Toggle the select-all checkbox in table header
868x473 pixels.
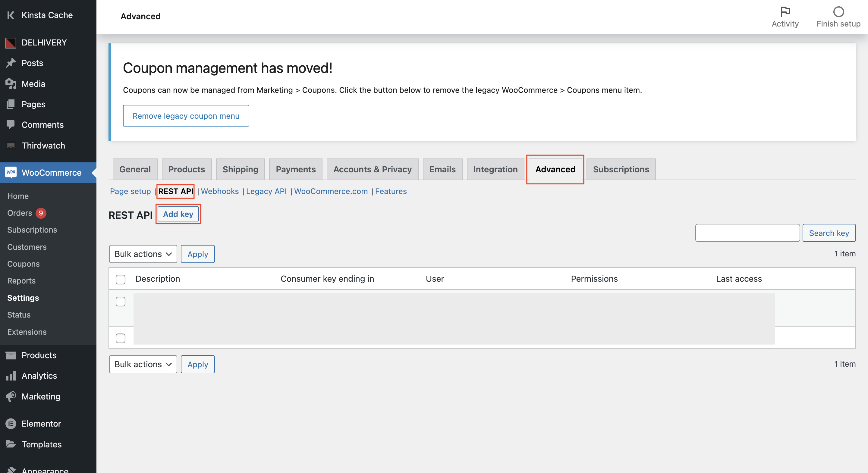pos(120,279)
